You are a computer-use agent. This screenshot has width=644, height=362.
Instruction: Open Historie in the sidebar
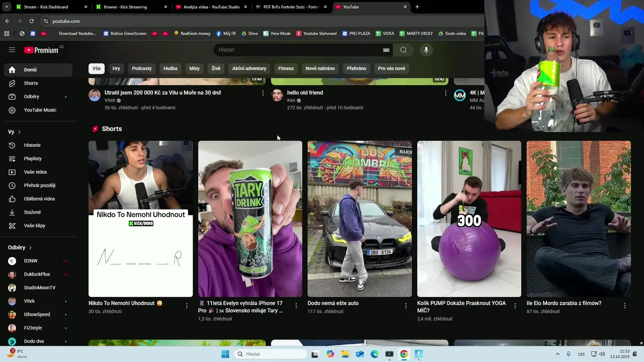(x=38, y=145)
